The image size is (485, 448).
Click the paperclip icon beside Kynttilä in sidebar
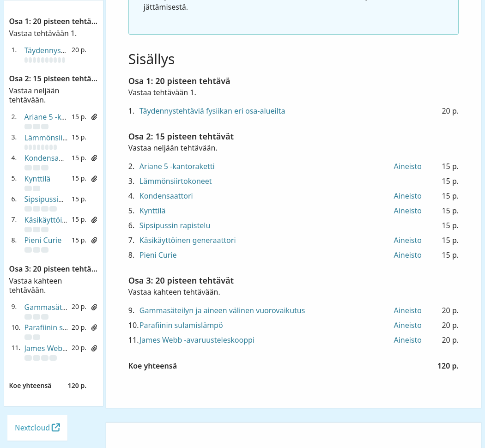tap(94, 179)
